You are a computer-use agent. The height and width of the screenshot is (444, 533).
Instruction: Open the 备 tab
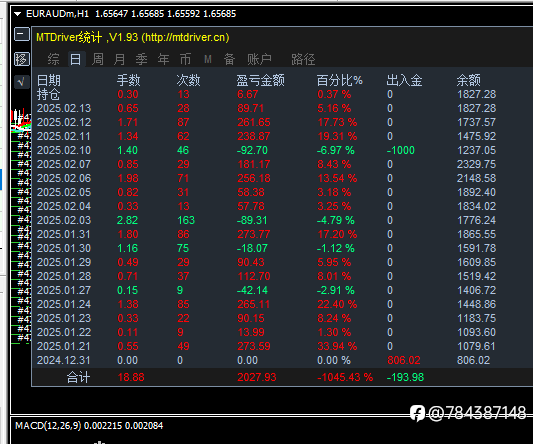229,59
